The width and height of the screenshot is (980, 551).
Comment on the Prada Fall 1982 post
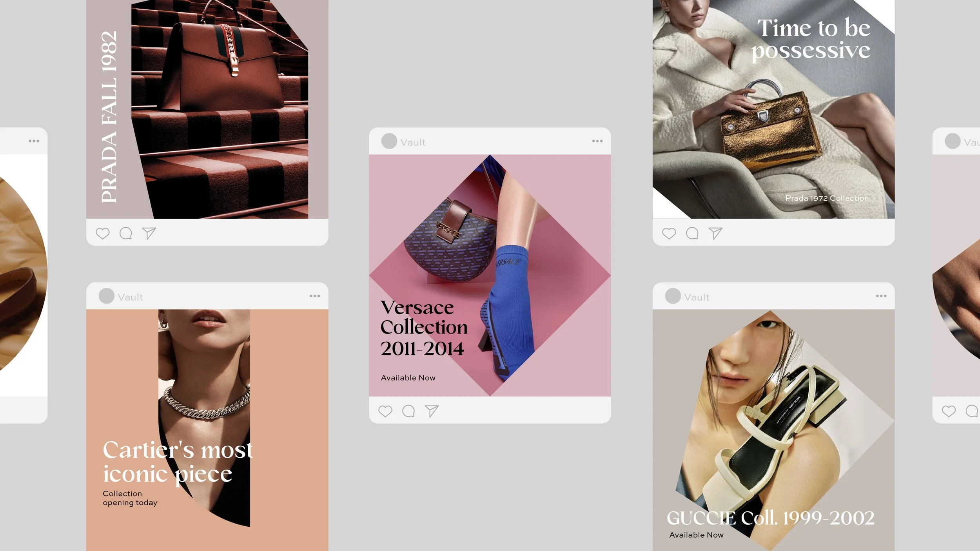point(125,234)
